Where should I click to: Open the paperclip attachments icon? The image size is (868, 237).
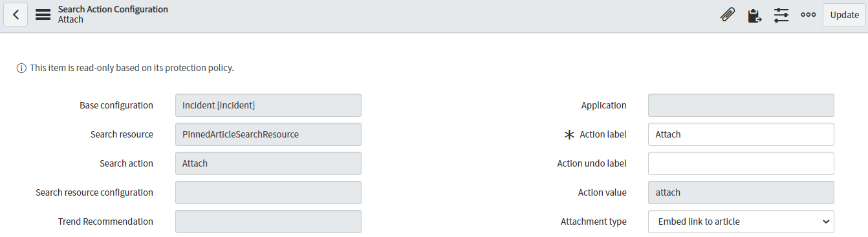[x=728, y=15]
